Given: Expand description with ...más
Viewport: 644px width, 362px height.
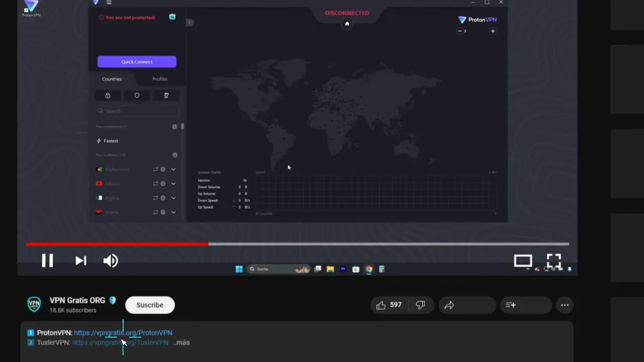Looking at the screenshot, I should point(182,342).
